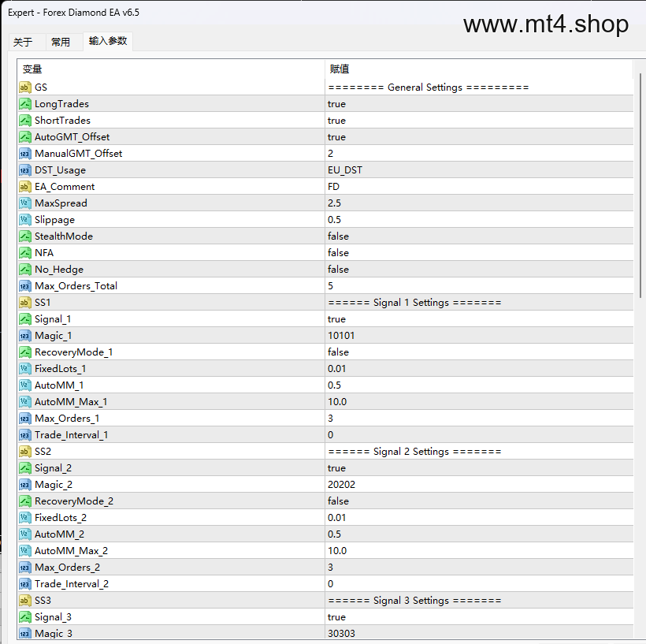
Task: Select the NFA value false
Action: tap(338, 253)
